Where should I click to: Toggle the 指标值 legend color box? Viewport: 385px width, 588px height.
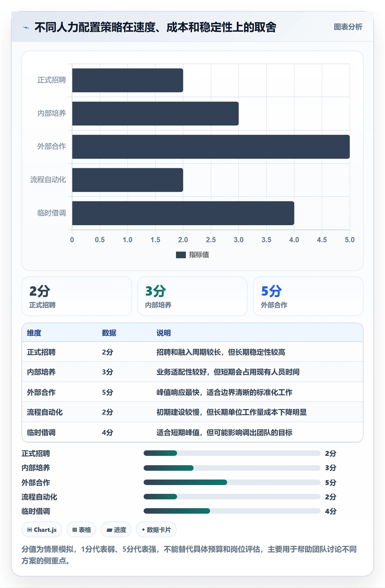[181, 255]
